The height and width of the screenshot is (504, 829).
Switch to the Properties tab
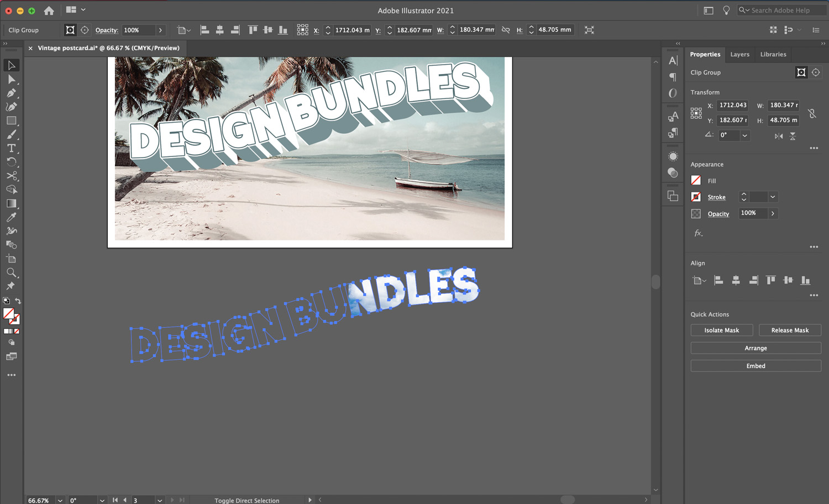705,54
